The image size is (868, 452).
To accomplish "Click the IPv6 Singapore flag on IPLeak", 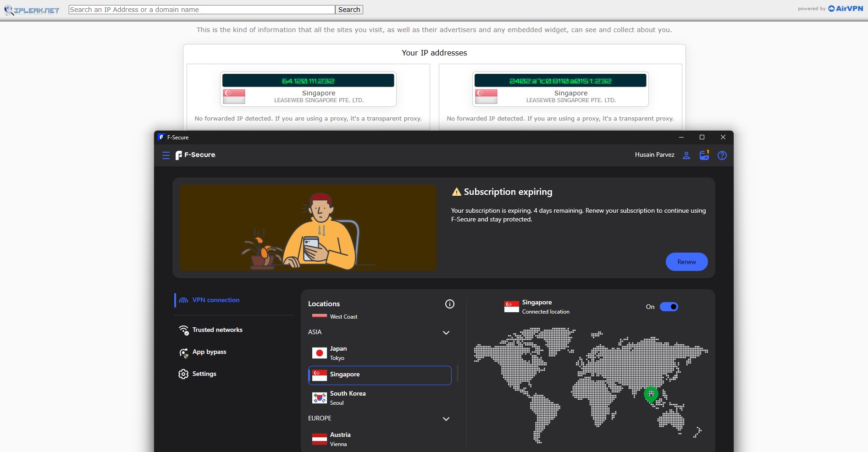I will pos(486,96).
